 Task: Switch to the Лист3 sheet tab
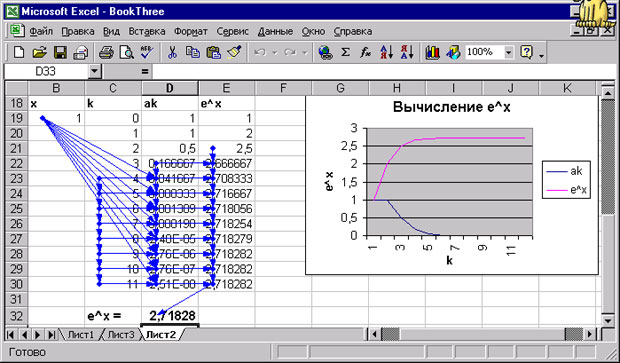coord(121,335)
